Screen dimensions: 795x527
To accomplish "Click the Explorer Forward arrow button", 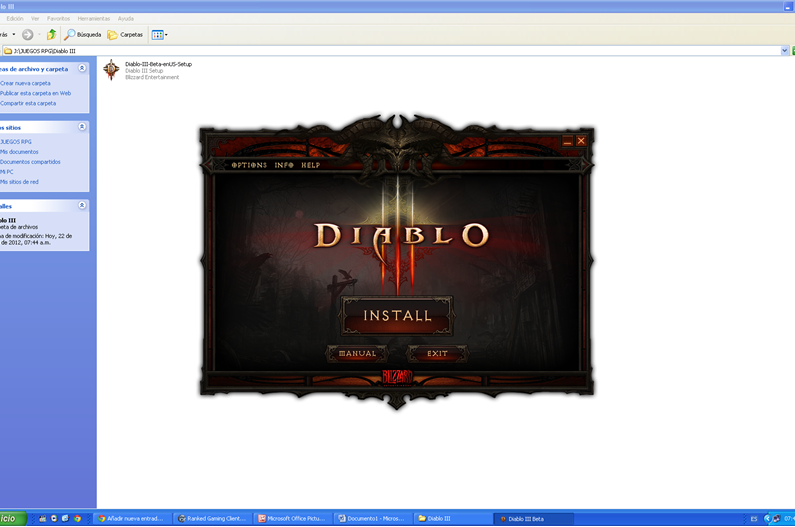I will point(28,34).
